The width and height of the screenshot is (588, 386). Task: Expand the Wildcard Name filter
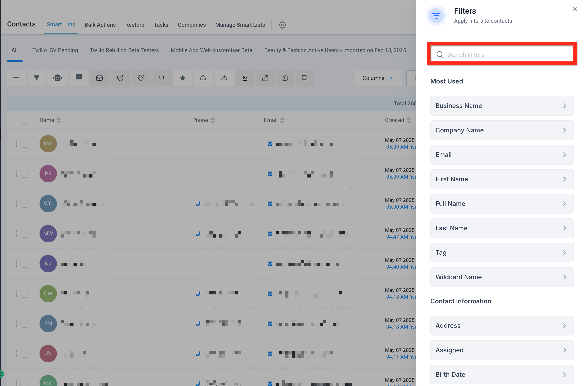coord(502,277)
